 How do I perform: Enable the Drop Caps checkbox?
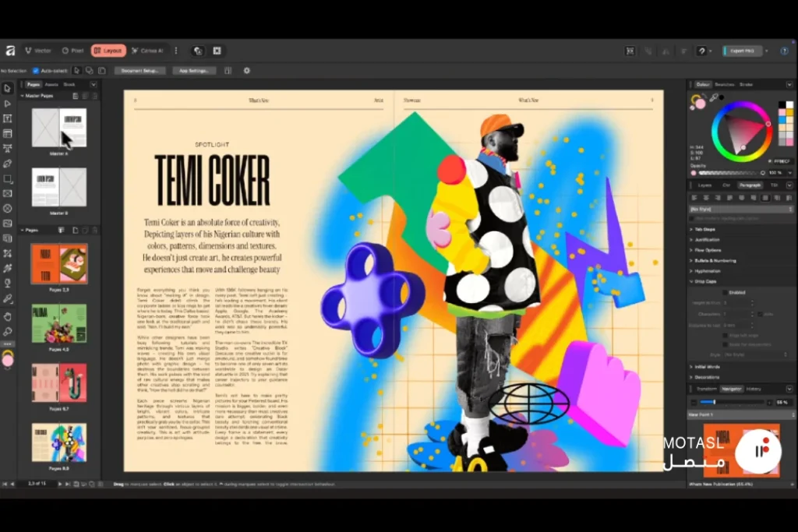(724, 292)
